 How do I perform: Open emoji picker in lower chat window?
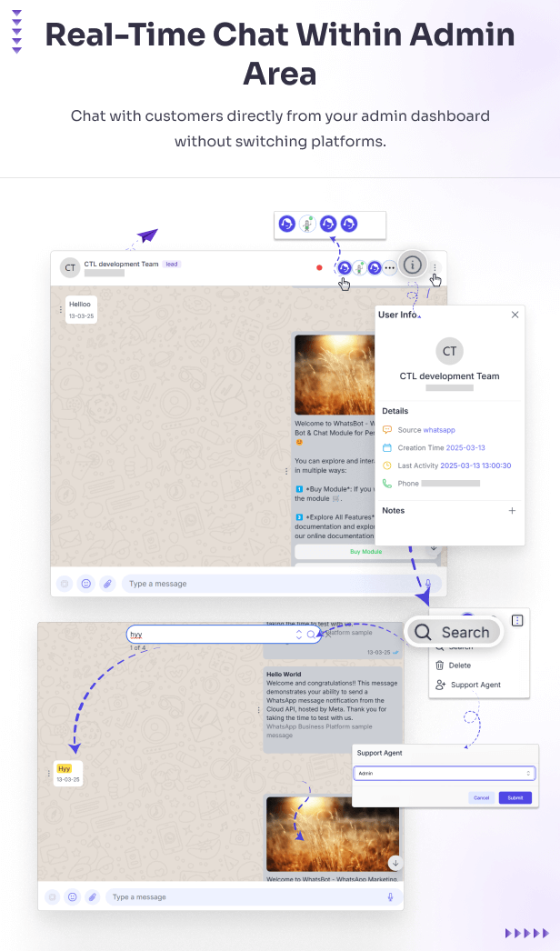[72, 896]
